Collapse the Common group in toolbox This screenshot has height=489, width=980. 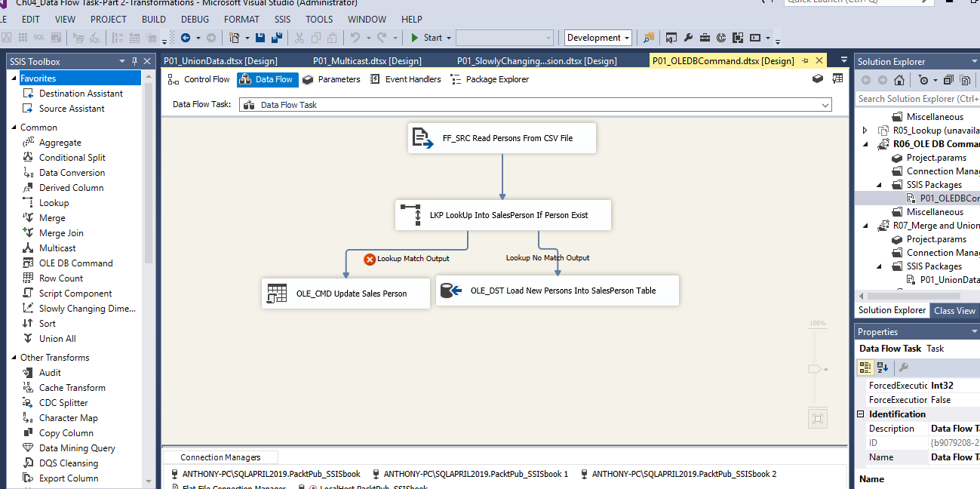tap(14, 128)
